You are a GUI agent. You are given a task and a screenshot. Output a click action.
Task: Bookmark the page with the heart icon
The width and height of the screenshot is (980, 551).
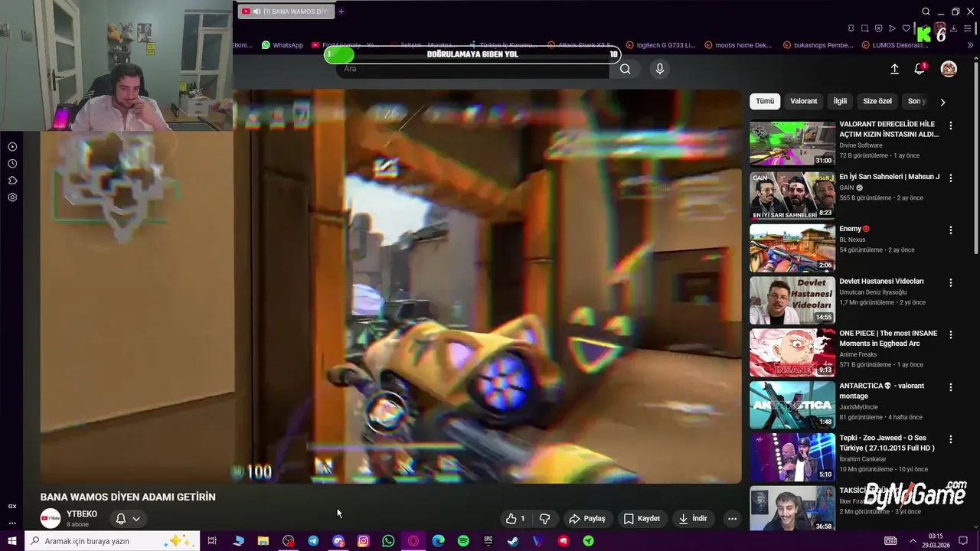(906, 28)
